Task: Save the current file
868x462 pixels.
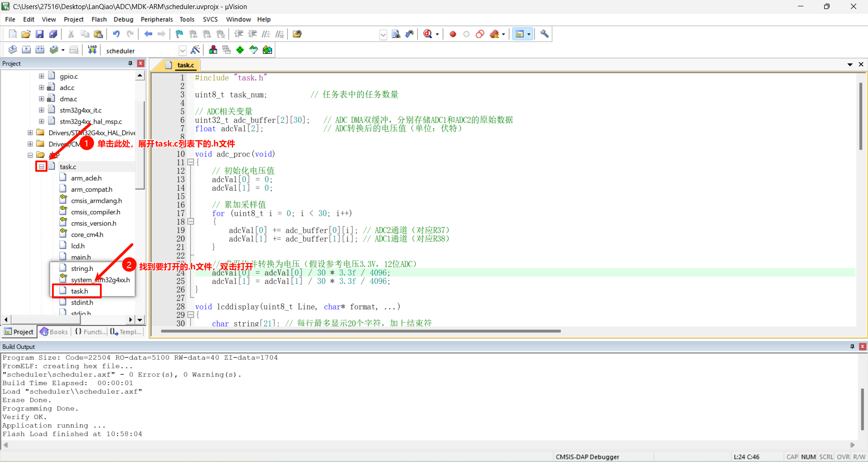Action: (40, 34)
